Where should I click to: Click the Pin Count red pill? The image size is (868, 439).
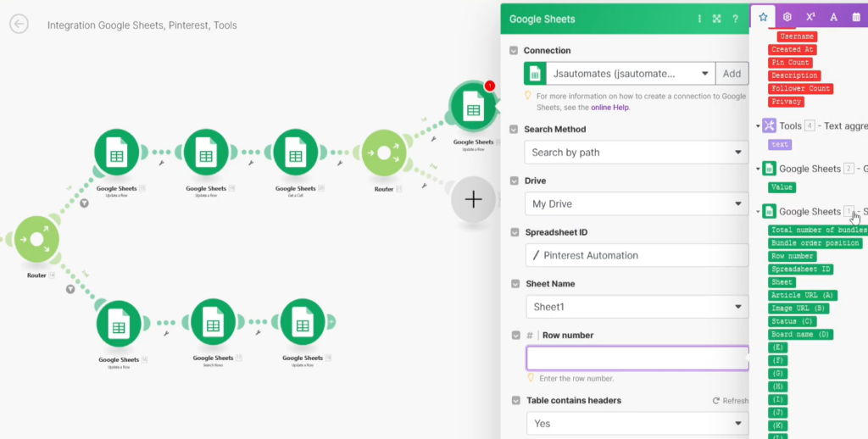pyautogui.click(x=791, y=63)
